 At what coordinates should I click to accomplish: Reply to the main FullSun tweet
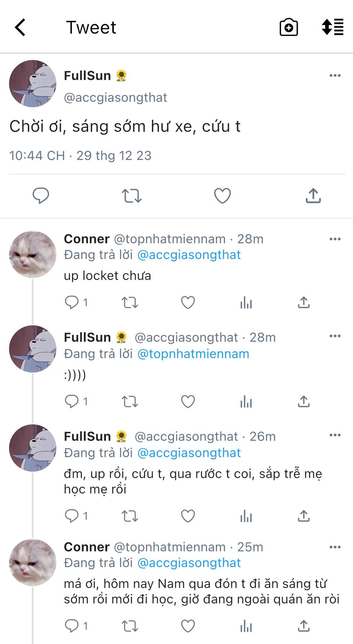click(41, 196)
